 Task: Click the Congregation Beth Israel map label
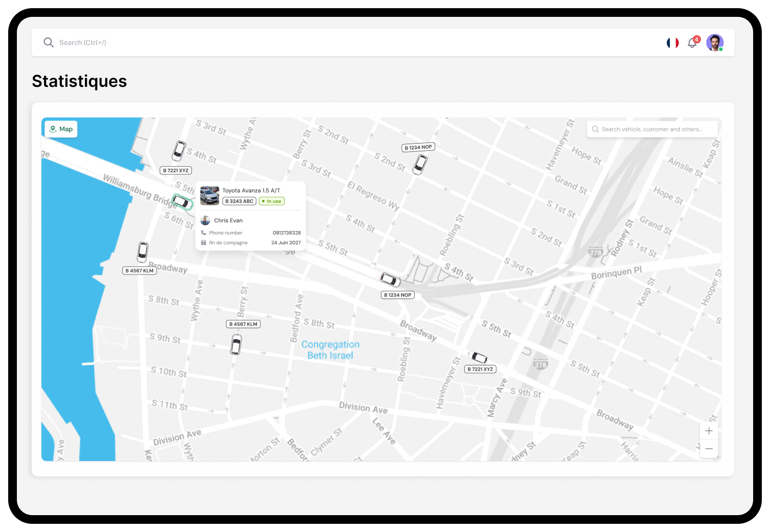coord(330,350)
